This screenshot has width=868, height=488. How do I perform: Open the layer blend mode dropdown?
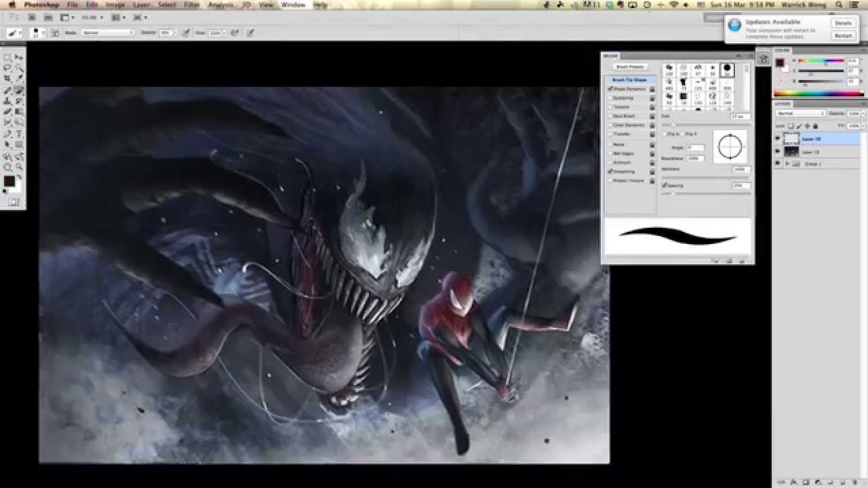(x=800, y=113)
